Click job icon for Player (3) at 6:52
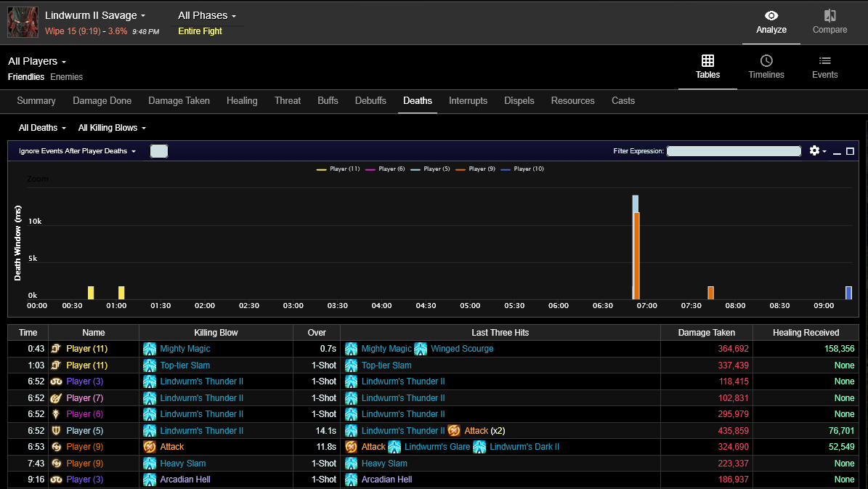The width and height of the screenshot is (868, 489). tap(56, 381)
